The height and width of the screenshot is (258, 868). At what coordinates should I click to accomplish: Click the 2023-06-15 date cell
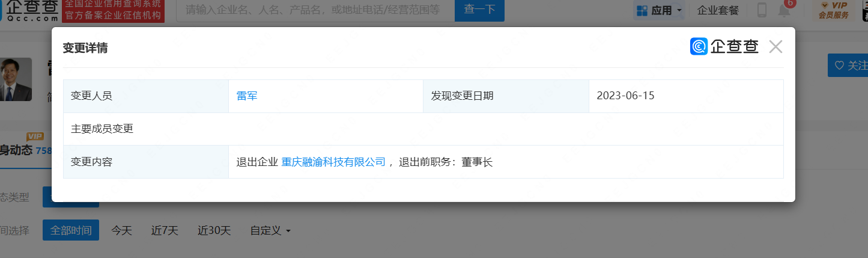(x=686, y=96)
